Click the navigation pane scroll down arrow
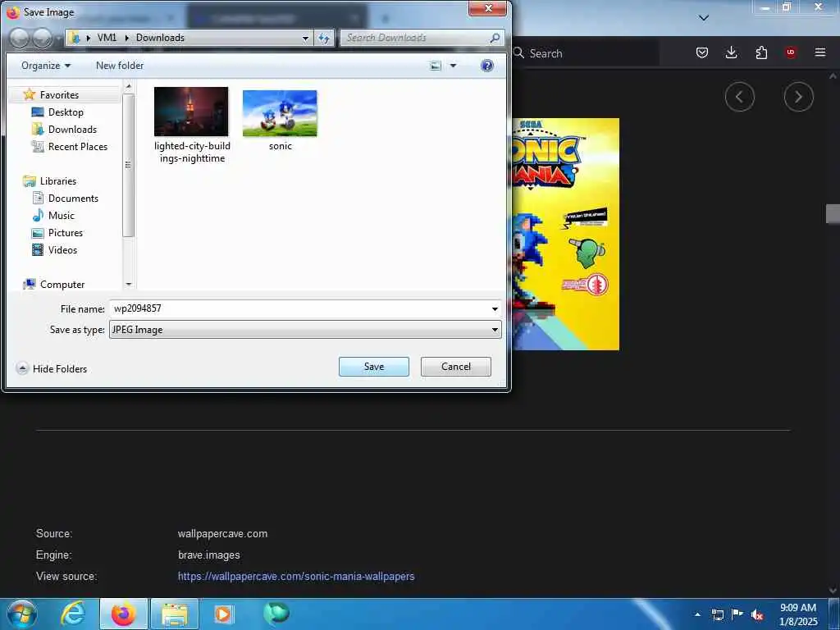 click(129, 285)
